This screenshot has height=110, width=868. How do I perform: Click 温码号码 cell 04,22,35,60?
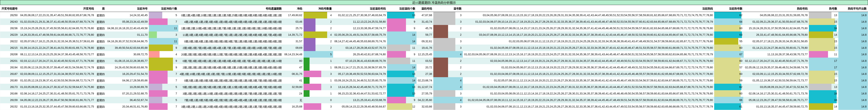click(x=425, y=100)
